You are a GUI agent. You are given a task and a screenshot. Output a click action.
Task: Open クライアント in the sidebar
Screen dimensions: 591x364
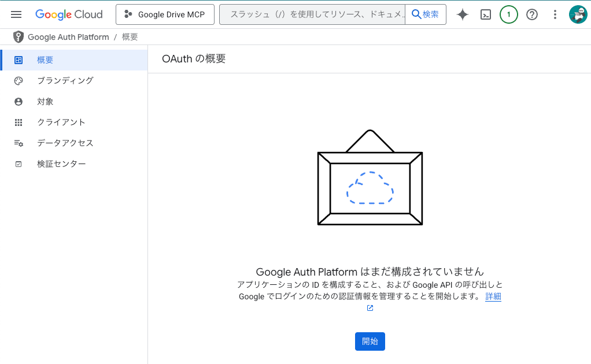(74, 122)
